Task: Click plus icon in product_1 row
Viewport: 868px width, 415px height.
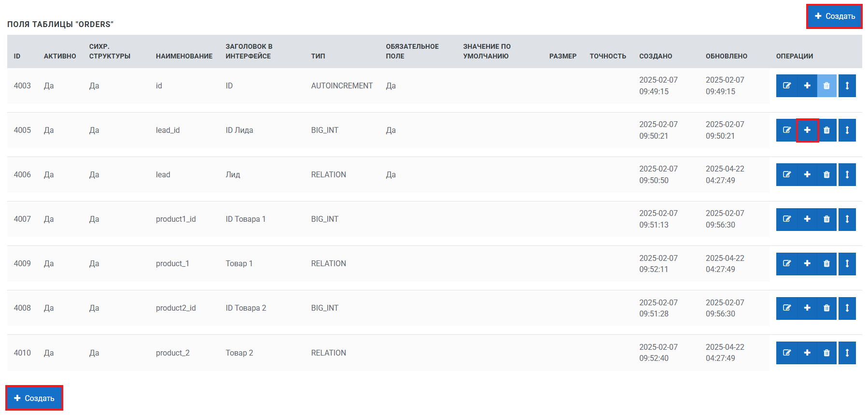Action: coord(807,264)
